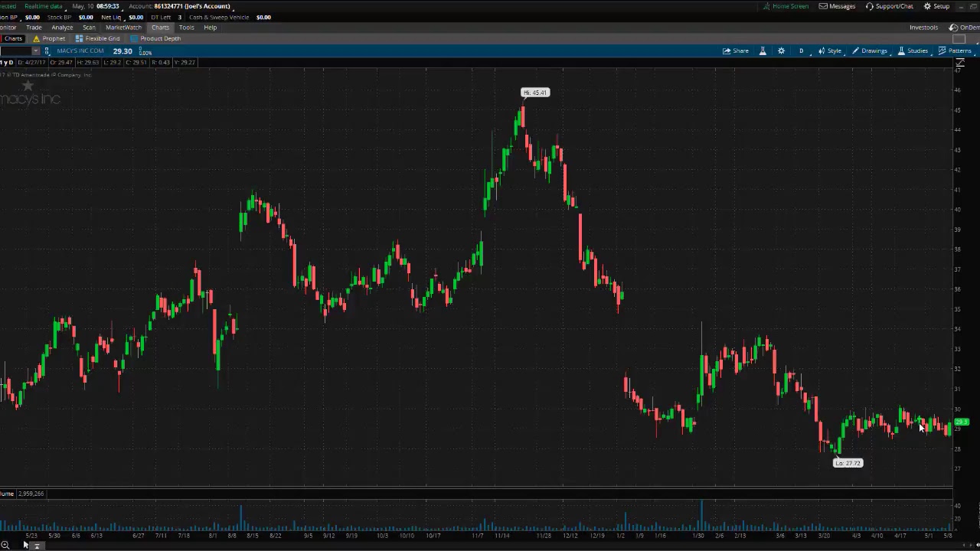980x551 pixels.
Task: Click the chart scroll-to-bottom arrow icon
Action: (36, 546)
